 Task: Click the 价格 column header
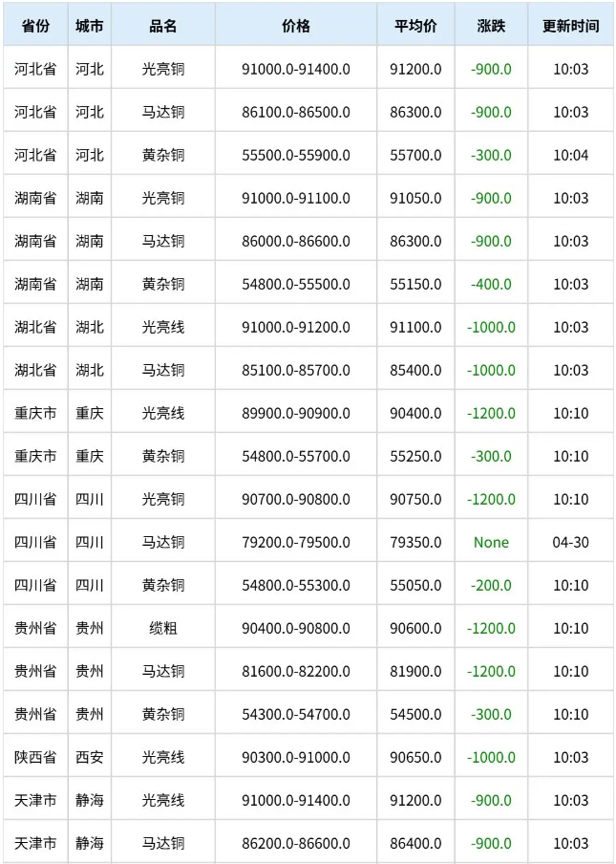pyautogui.click(x=296, y=26)
